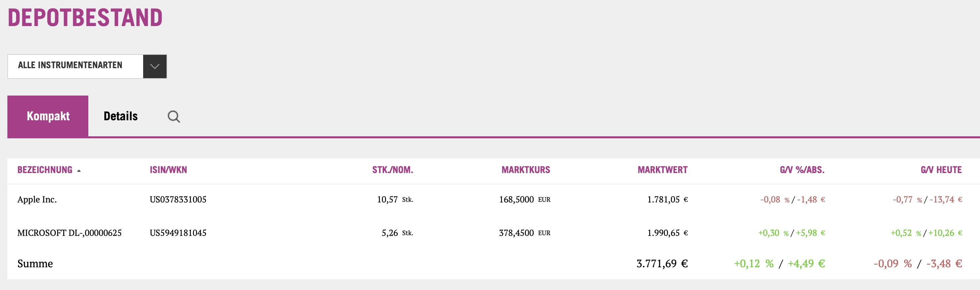Open the Apple Inc. position
Image resolution: width=980 pixels, height=290 pixels.
[37, 199]
